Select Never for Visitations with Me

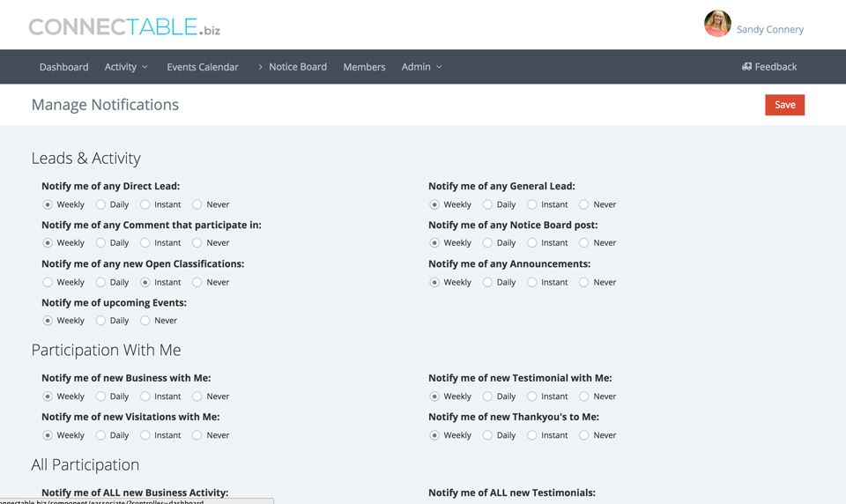click(197, 435)
